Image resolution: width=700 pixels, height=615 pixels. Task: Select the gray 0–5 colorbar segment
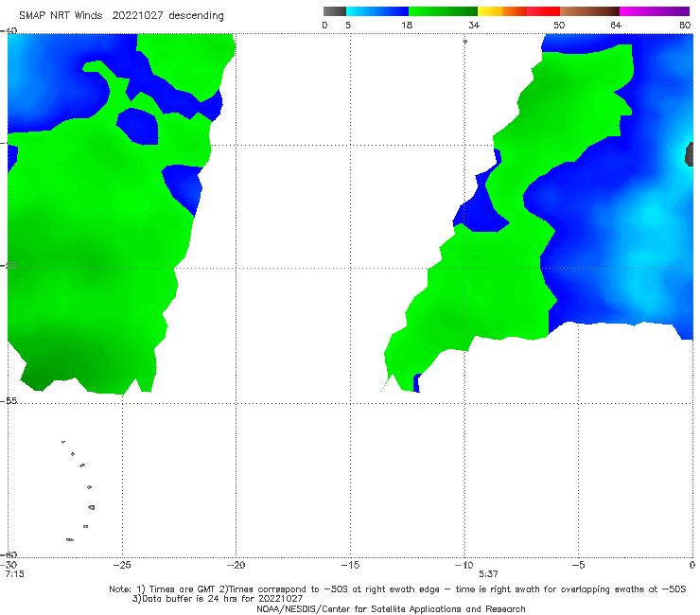[x=334, y=11]
